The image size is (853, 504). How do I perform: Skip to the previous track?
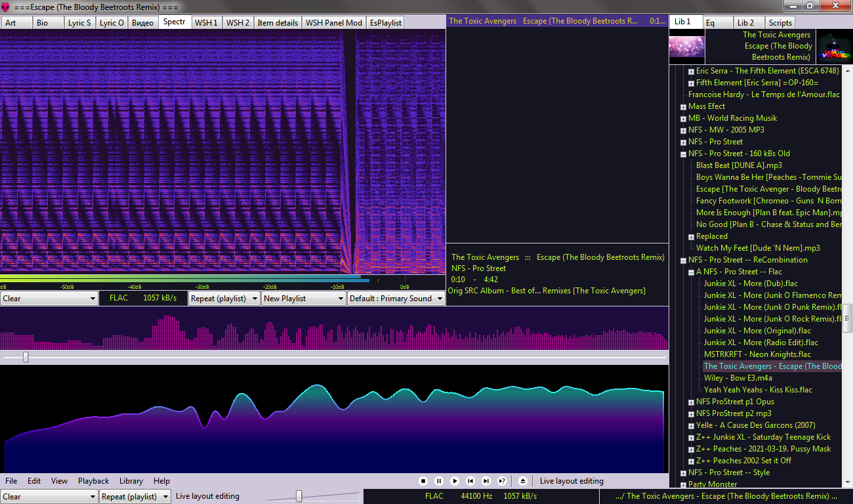tap(470, 481)
